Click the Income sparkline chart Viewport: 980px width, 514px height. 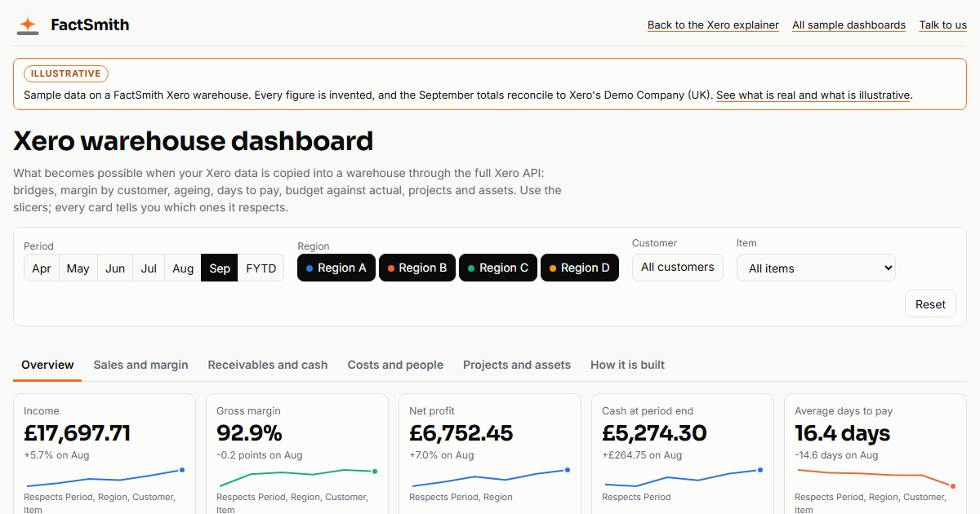[x=105, y=477]
